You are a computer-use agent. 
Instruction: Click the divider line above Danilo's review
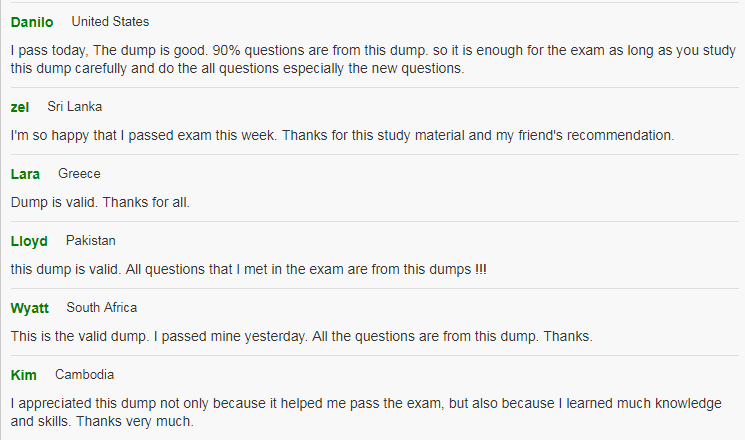375,2
